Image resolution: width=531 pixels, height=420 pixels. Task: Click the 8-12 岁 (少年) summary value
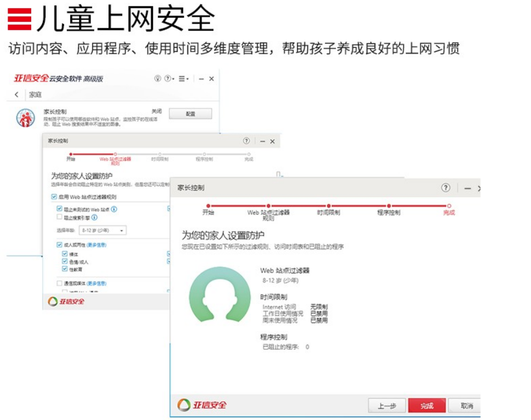(x=280, y=281)
